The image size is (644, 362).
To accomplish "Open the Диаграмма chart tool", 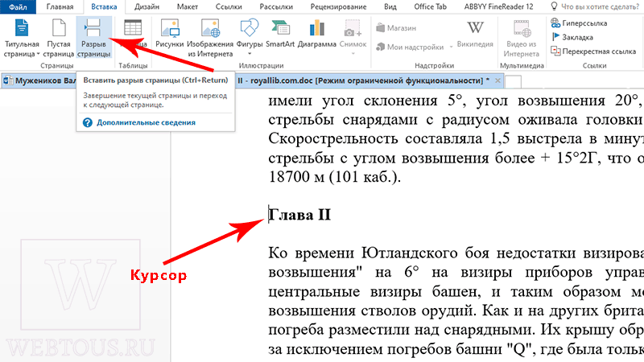I will pos(316,34).
